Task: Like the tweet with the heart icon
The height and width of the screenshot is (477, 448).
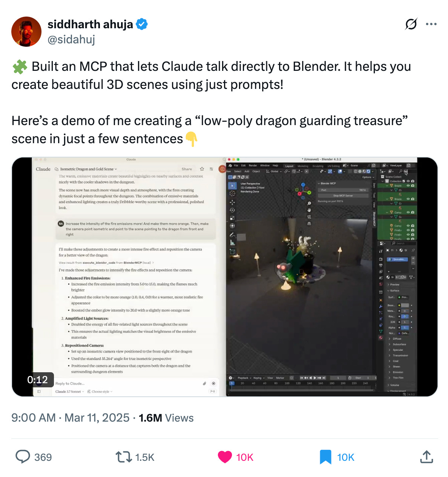Action: pyautogui.click(x=225, y=457)
